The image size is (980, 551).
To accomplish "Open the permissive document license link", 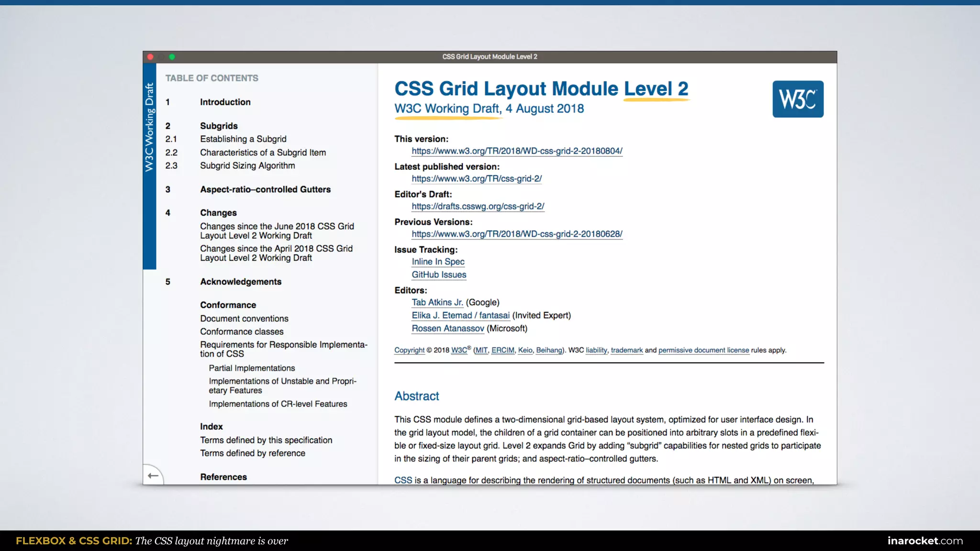I will coord(703,350).
